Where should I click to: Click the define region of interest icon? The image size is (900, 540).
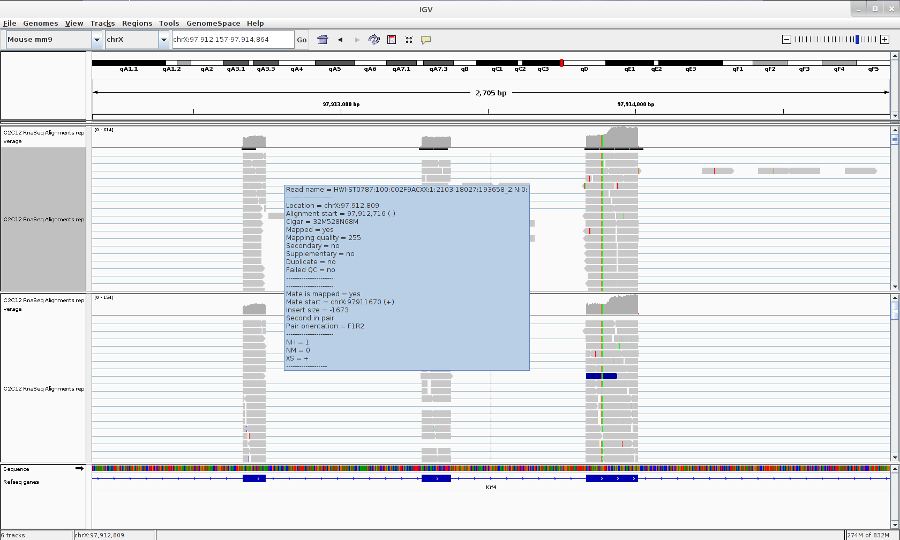pyautogui.click(x=391, y=40)
